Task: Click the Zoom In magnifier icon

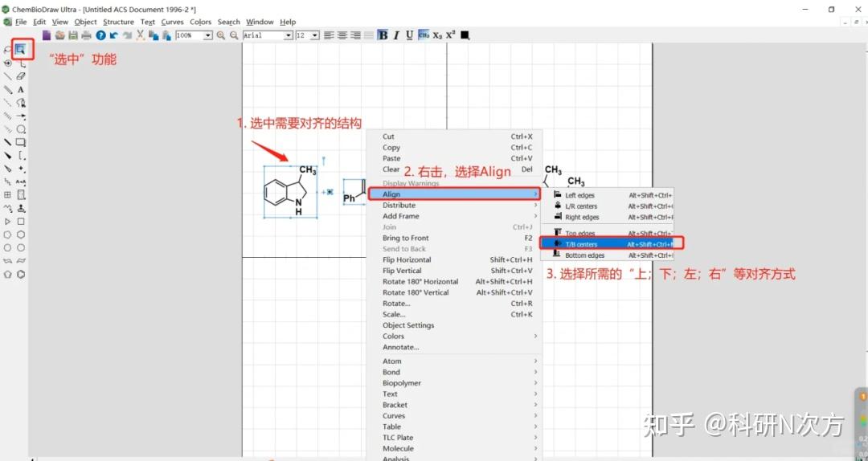Action: [x=221, y=35]
